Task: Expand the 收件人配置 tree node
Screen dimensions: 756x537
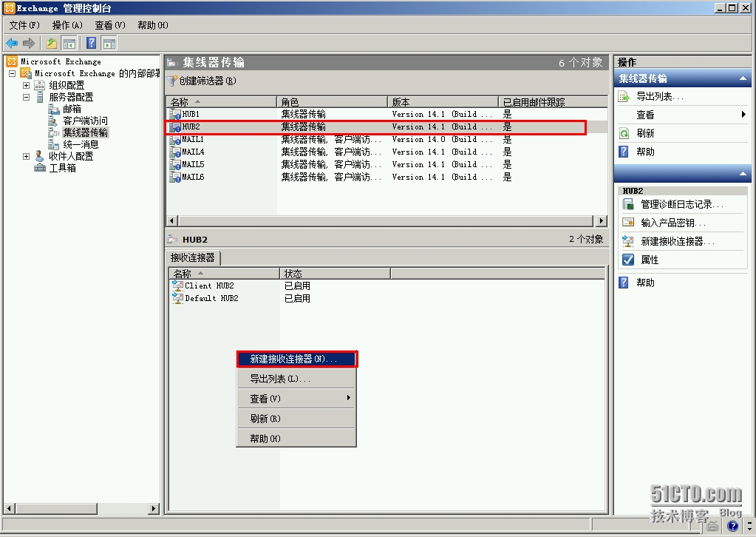Action: click(26, 156)
